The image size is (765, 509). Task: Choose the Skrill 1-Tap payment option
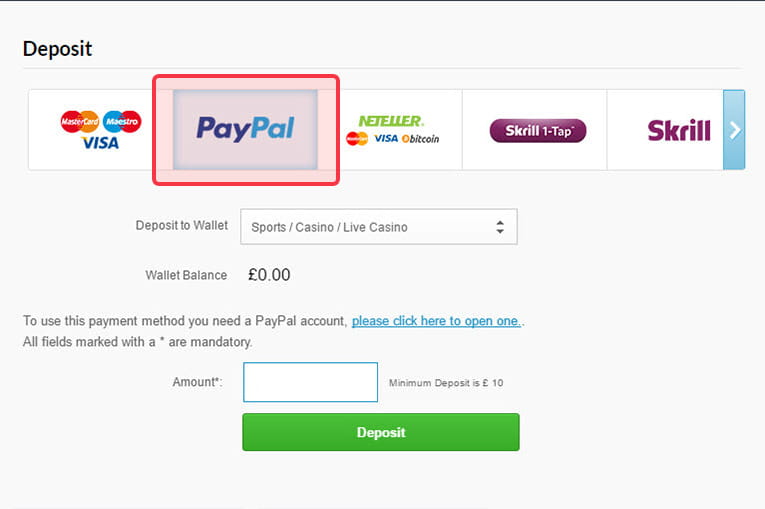click(x=538, y=131)
